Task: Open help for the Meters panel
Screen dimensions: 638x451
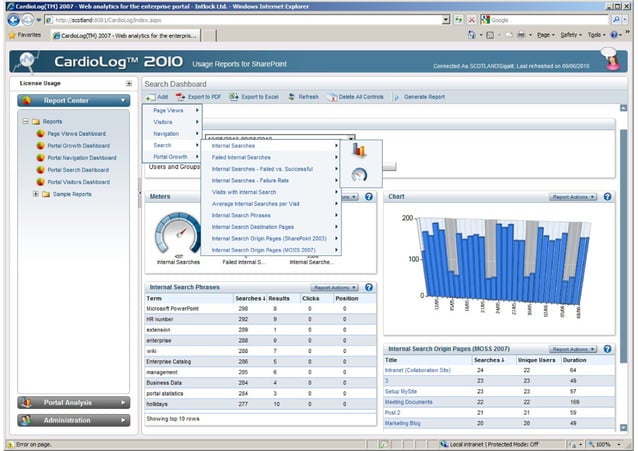Action: point(369,197)
